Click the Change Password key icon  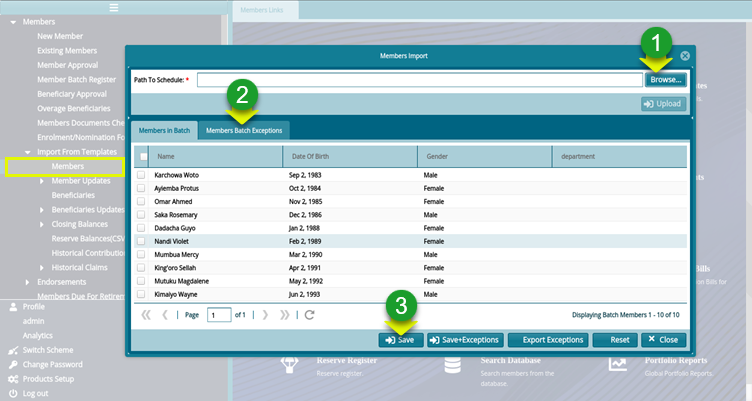(13, 365)
